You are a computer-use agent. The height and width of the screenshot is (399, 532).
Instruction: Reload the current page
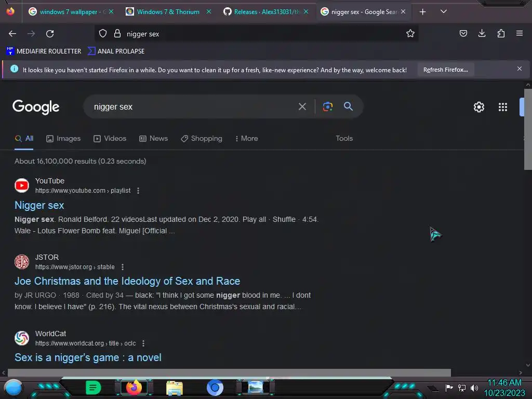[x=50, y=34]
